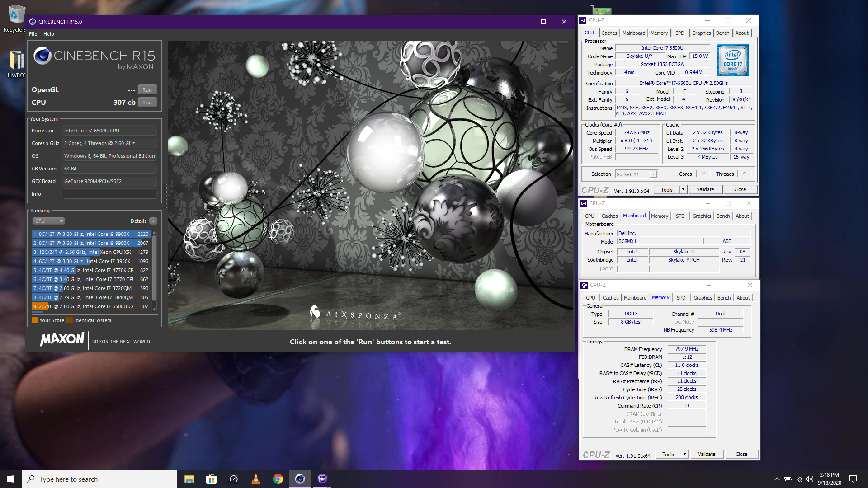Select CPU-Z taskbar icon
The width and height of the screenshot is (868, 488).
(x=322, y=479)
